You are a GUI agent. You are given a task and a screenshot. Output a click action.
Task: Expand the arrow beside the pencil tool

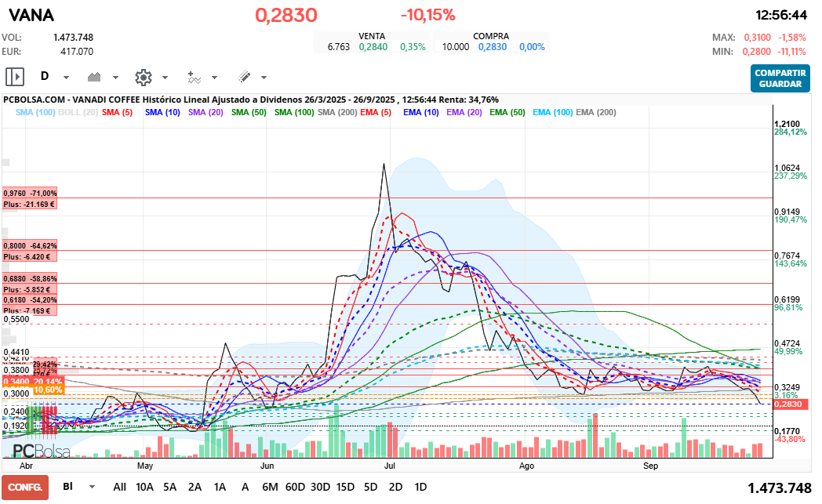pyautogui.click(x=264, y=78)
